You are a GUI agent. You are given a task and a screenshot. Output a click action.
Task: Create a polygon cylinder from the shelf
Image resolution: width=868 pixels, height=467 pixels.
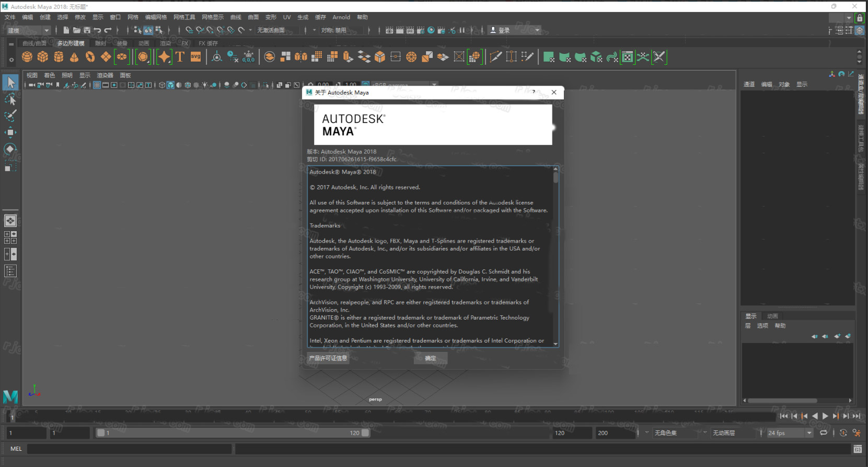pos(59,57)
